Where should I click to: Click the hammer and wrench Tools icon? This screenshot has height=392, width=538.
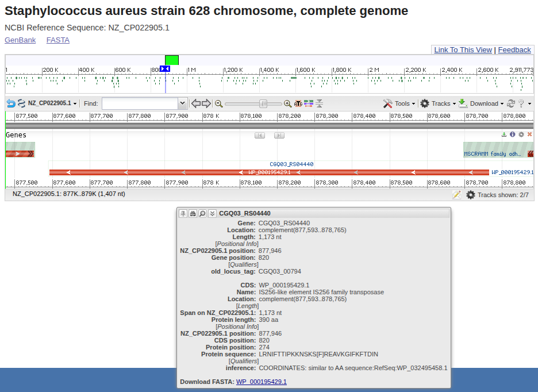click(388, 103)
